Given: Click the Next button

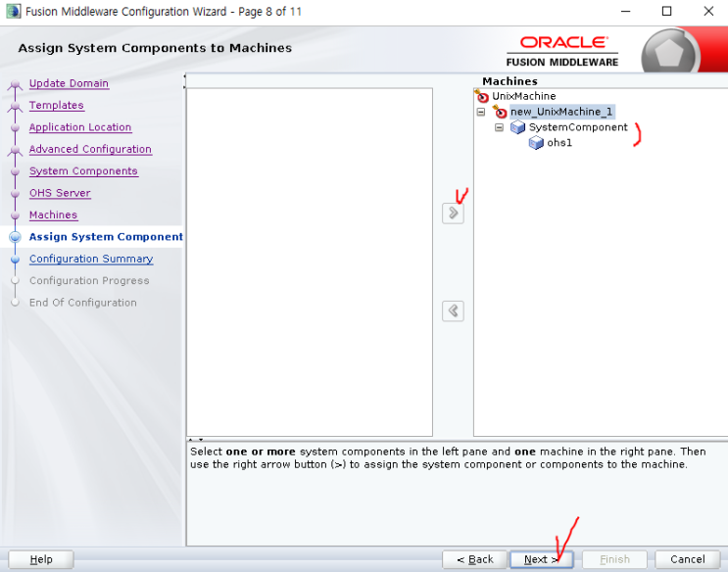Looking at the screenshot, I should 542,559.
